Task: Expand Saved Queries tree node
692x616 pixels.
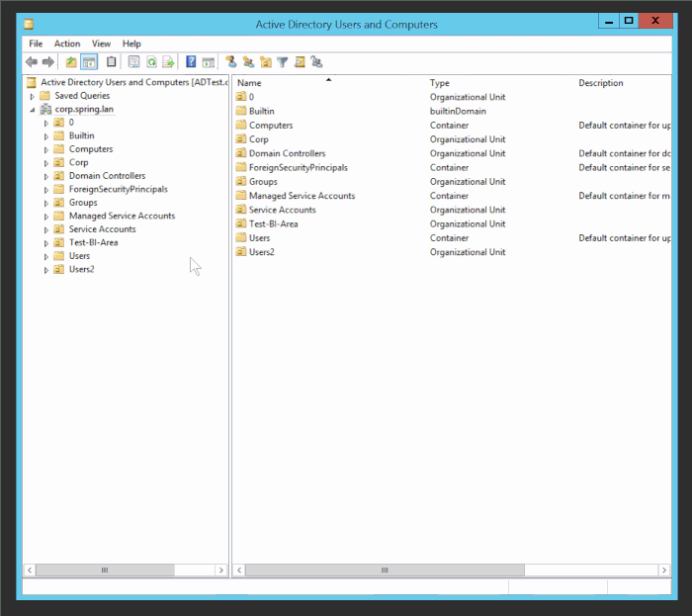Action: 33,96
